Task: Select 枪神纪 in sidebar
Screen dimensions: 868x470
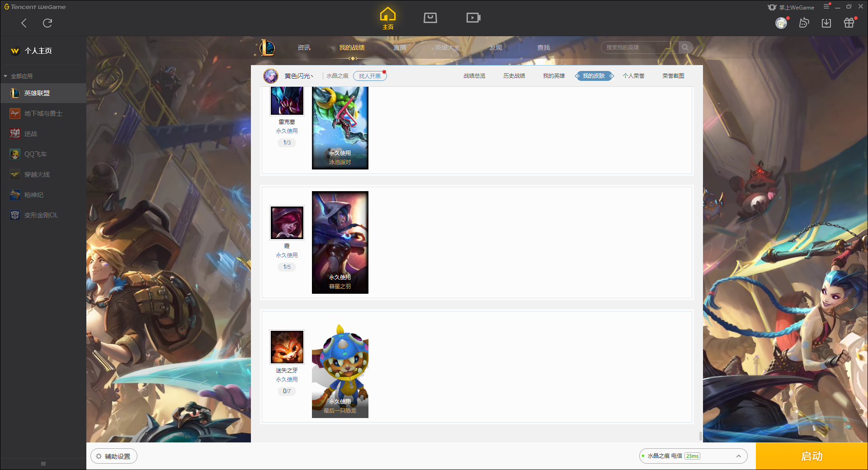Action: (43, 195)
